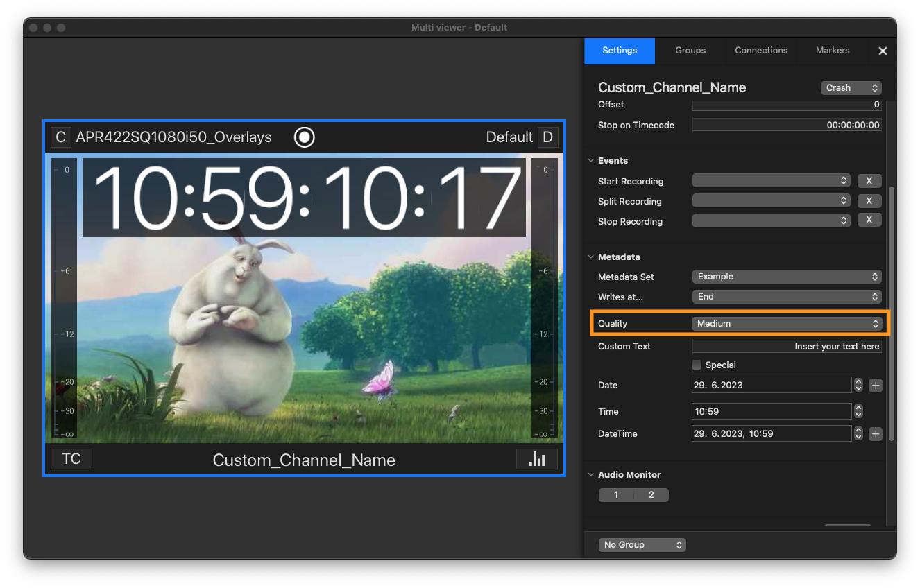Open the Writes at dropdown showing End
The height and width of the screenshot is (588, 920).
(x=787, y=296)
